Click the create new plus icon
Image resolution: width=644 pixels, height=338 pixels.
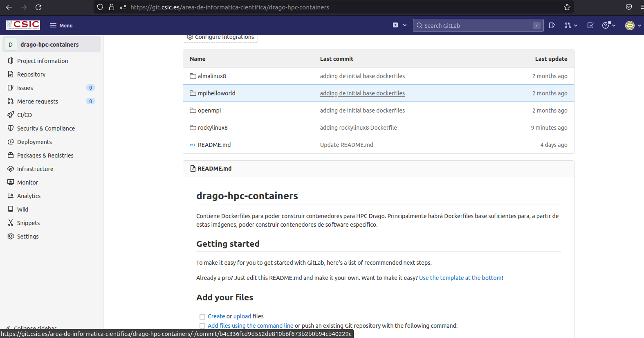coord(395,25)
